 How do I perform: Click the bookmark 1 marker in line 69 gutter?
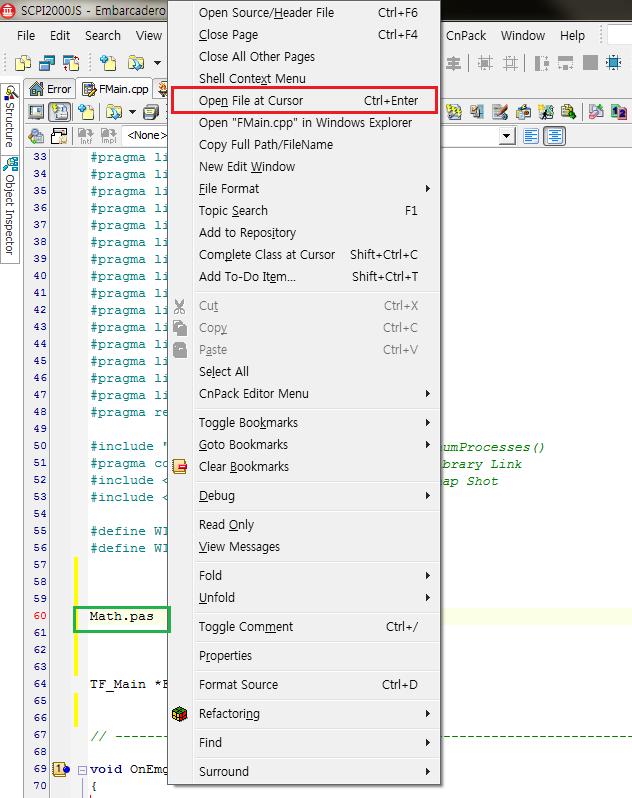(x=60, y=770)
